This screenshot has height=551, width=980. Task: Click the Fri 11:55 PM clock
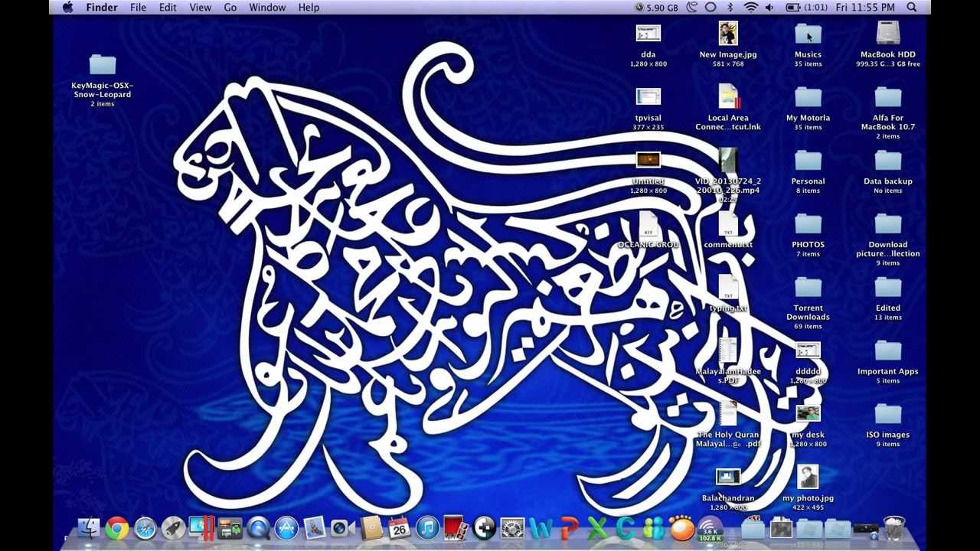(865, 7)
